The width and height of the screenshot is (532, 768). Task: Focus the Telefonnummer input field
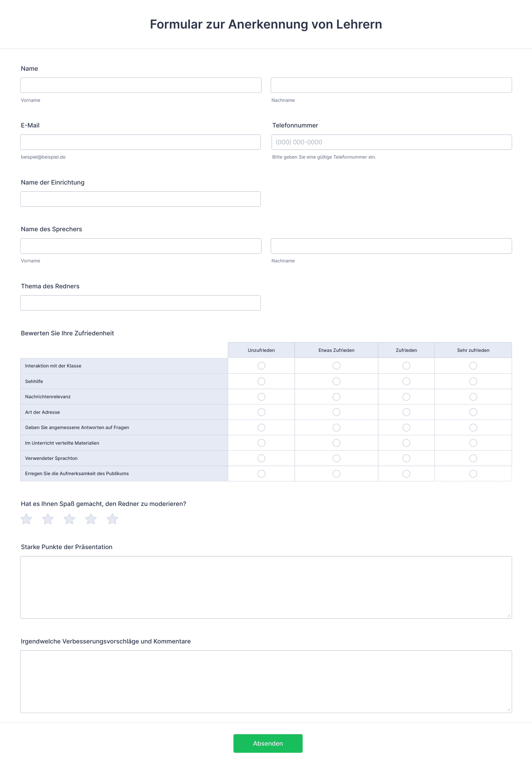point(391,142)
